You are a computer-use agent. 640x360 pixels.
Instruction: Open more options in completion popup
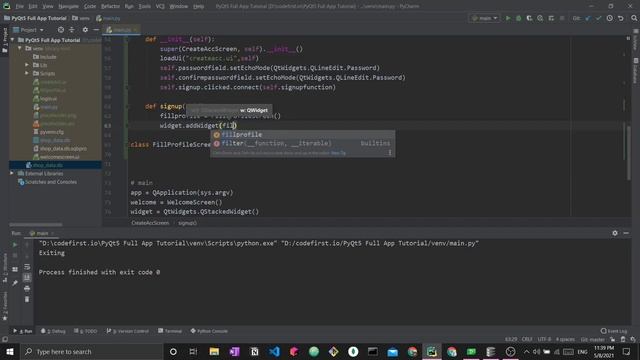point(390,153)
